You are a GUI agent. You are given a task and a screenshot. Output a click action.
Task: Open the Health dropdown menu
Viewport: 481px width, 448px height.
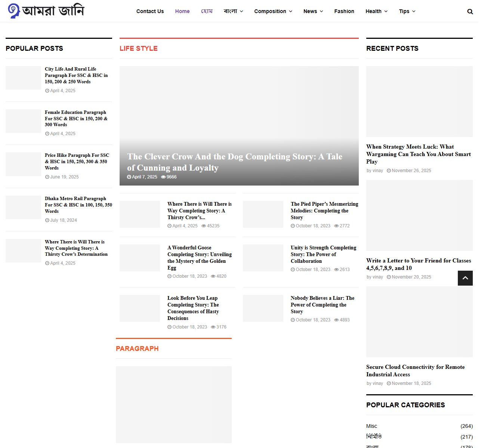(x=376, y=11)
